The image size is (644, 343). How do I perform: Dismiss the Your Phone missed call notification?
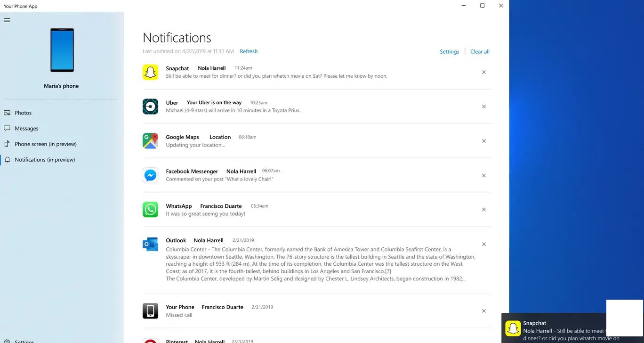click(484, 311)
